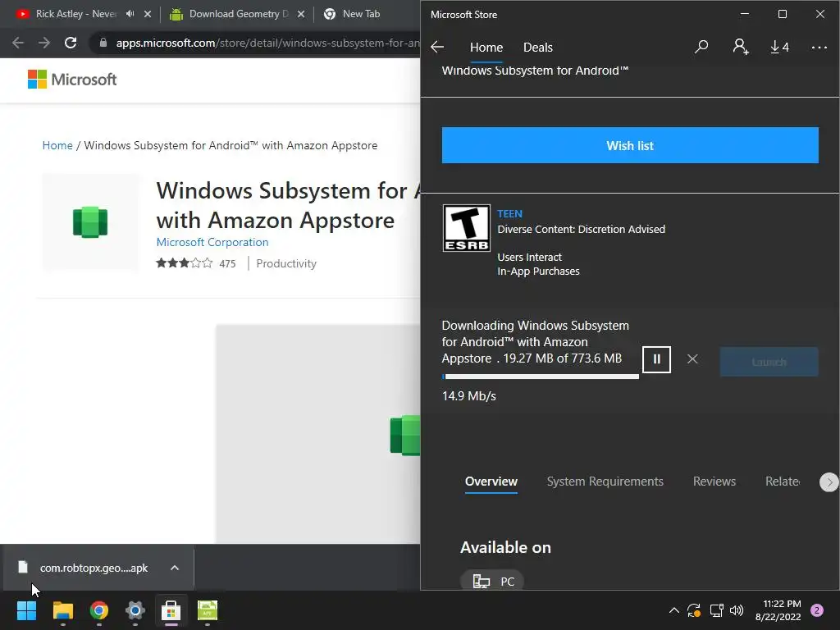Open the Store's three-dot more menu
Screen dimensions: 840x630
[819, 47]
